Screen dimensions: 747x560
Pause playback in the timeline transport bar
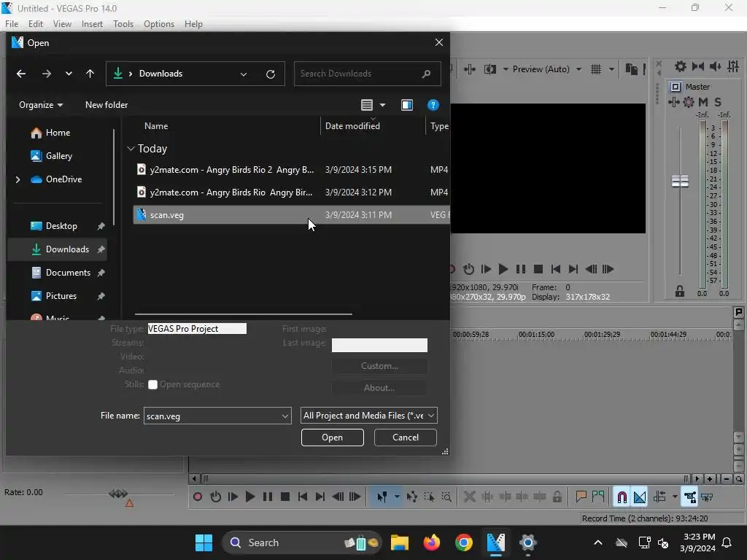(x=268, y=497)
